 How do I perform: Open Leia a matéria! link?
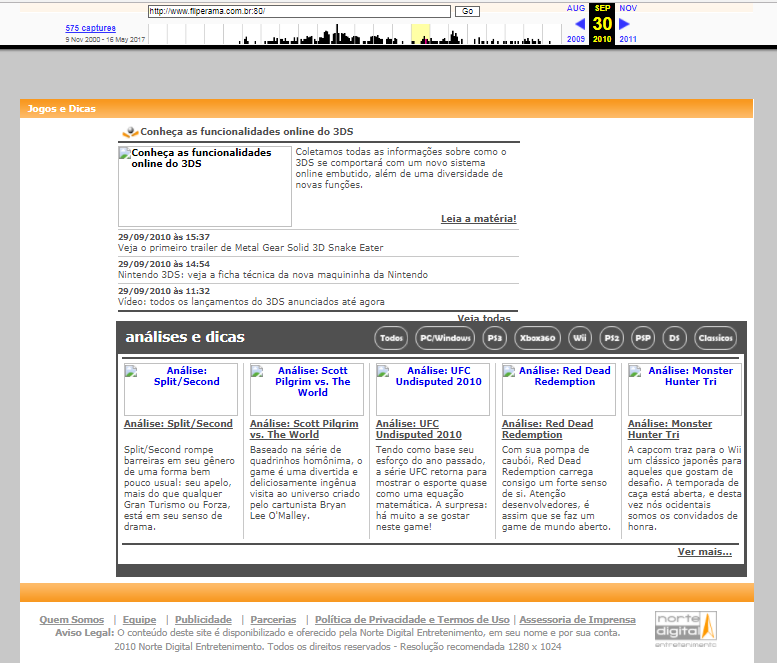[479, 219]
